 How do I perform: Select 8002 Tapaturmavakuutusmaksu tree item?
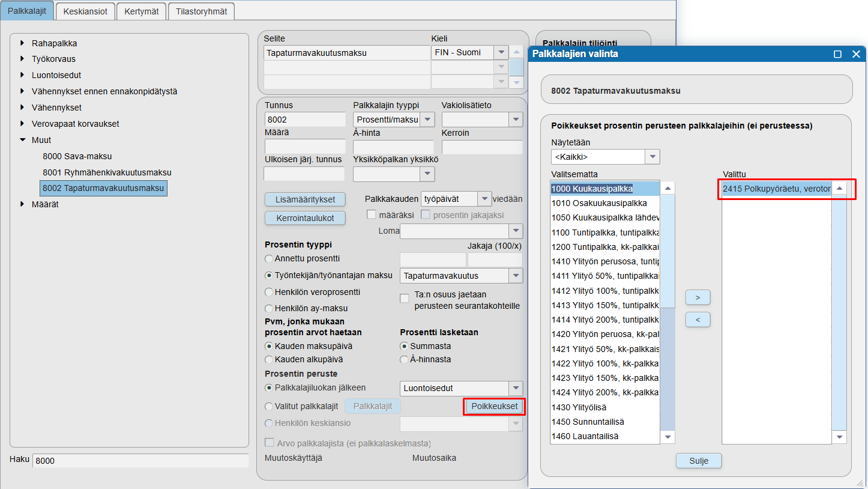point(103,188)
